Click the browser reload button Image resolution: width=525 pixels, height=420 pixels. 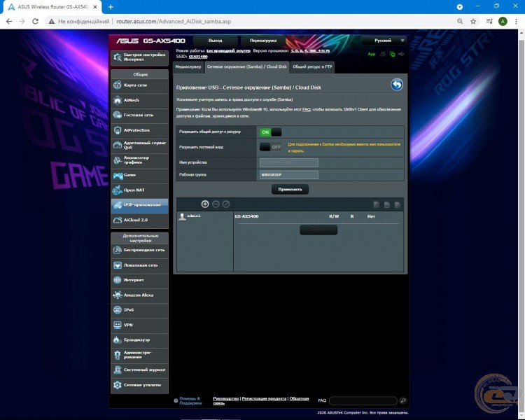(x=35, y=22)
